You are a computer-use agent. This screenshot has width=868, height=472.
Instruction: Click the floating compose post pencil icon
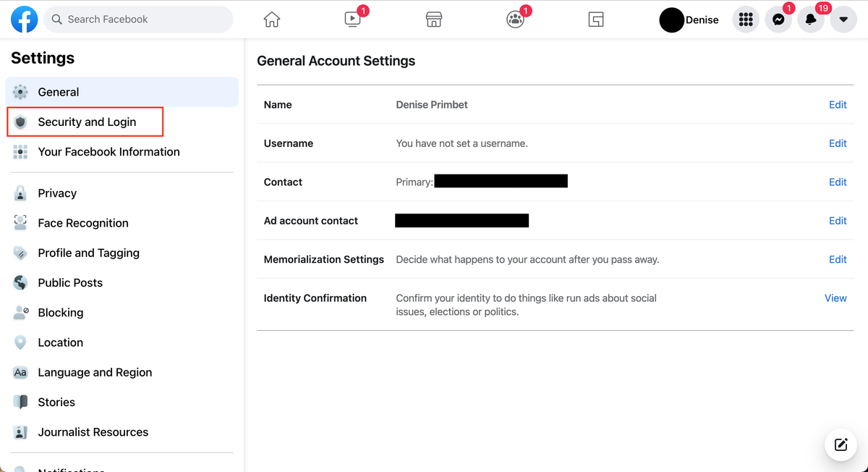841,444
